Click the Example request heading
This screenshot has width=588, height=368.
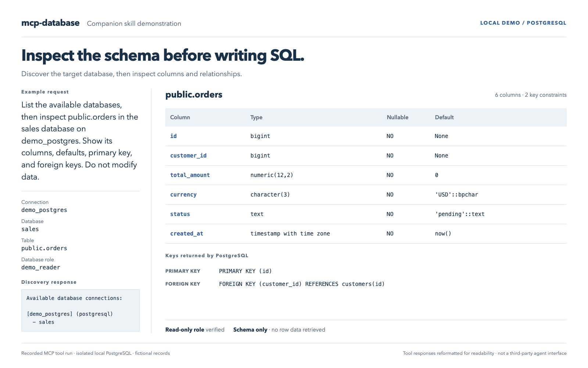point(45,92)
